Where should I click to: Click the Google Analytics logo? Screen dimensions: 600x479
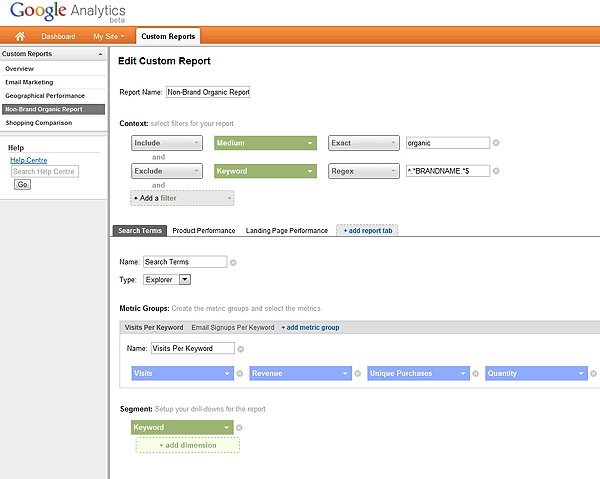point(68,12)
